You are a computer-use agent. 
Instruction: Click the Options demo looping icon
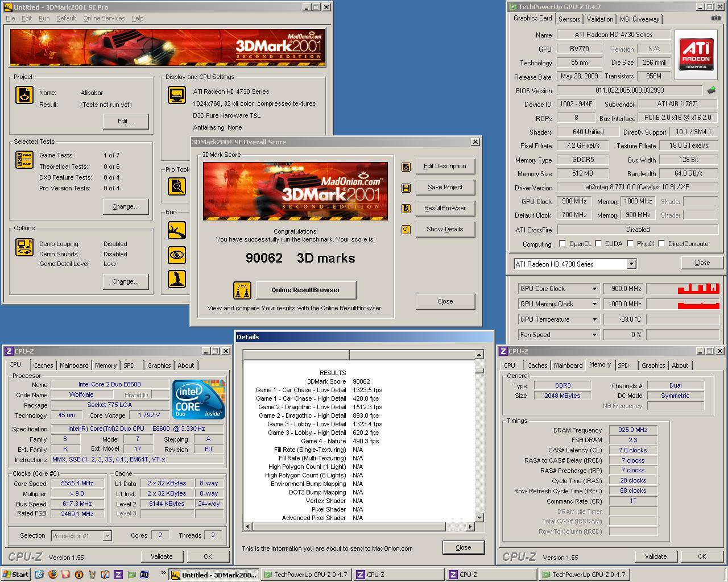(24, 247)
